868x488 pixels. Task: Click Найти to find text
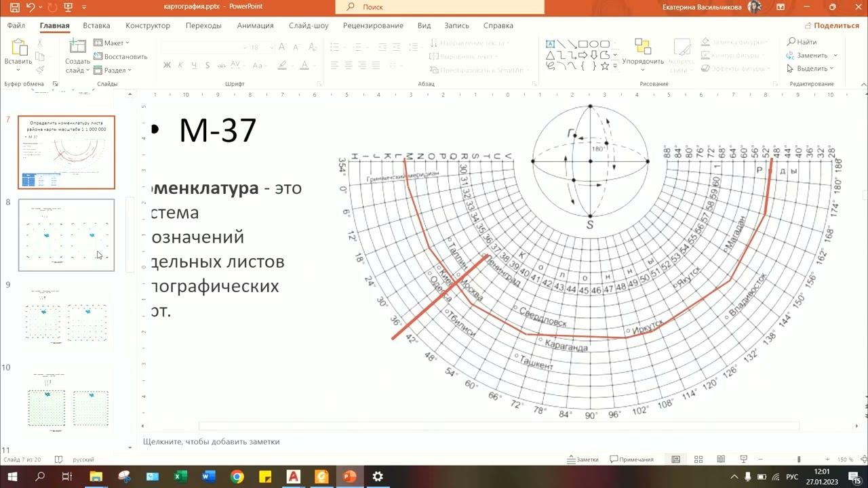[x=802, y=42]
